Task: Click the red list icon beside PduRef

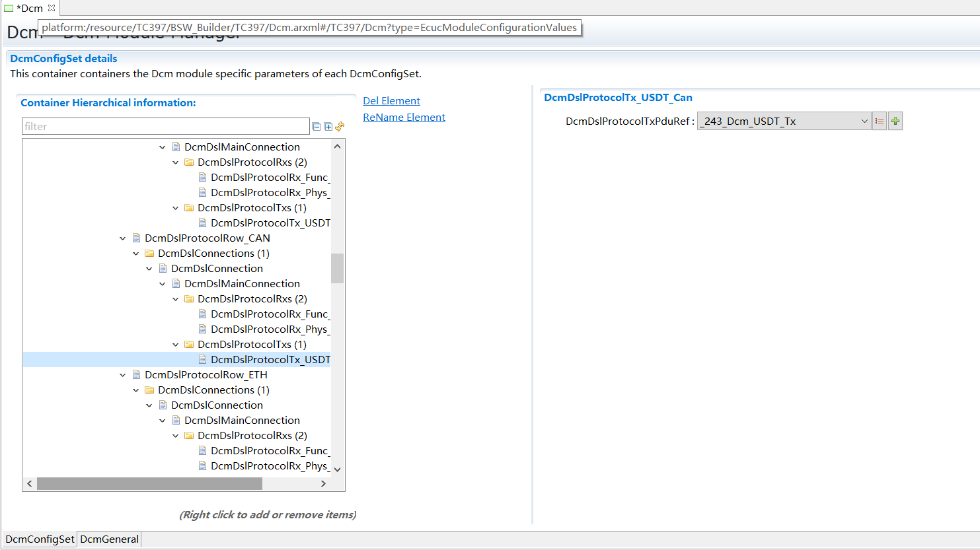Action: [879, 121]
